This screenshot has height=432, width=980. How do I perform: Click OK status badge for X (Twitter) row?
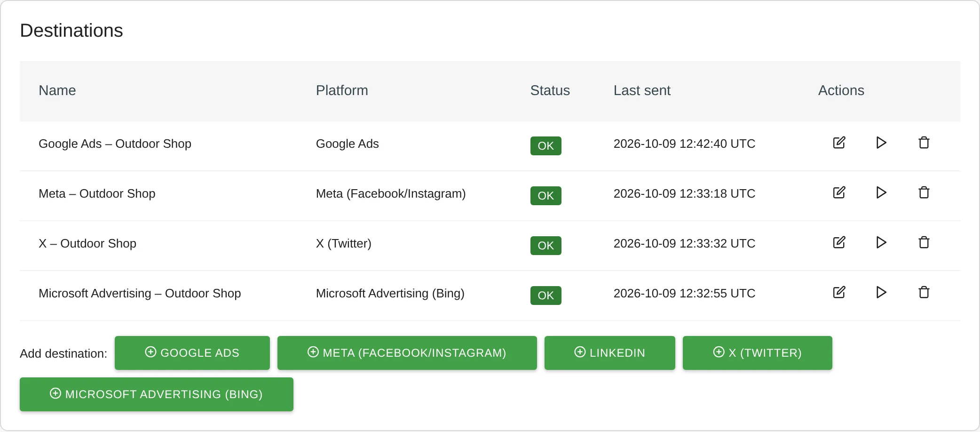(x=546, y=246)
